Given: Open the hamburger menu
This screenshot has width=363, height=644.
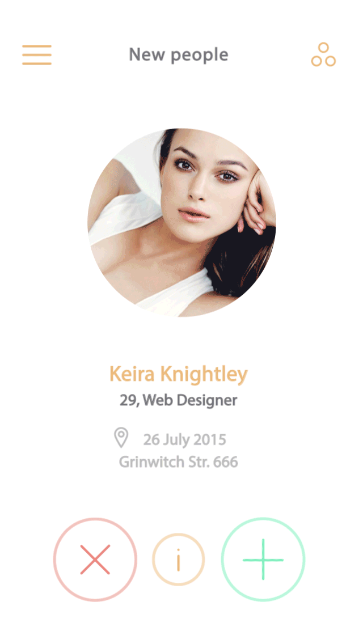Looking at the screenshot, I should click(x=37, y=54).
